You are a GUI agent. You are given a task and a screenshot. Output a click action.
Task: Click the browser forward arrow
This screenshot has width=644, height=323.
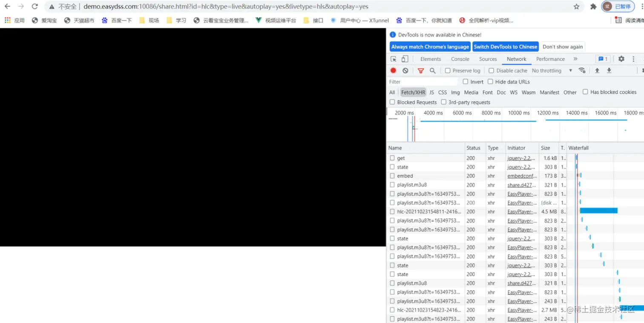coord(21,6)
